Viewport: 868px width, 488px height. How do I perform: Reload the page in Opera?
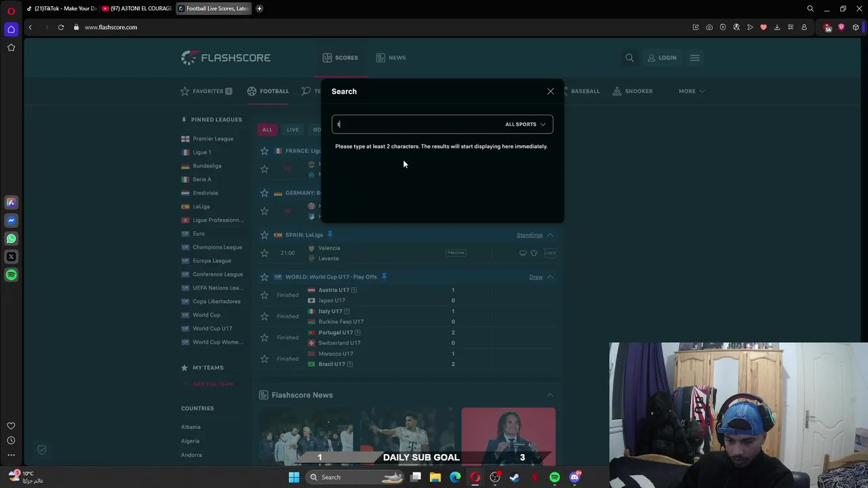click(61, 27)
